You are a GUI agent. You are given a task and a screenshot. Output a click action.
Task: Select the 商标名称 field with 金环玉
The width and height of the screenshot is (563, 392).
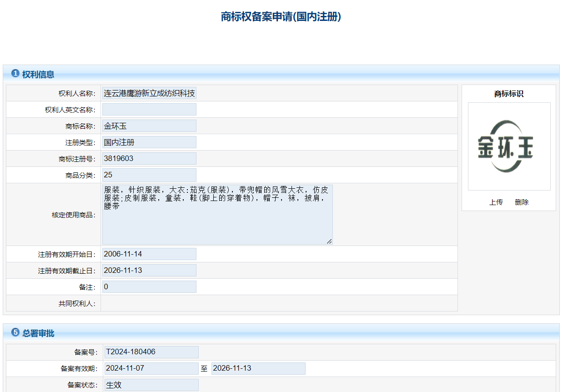(149, 126)
